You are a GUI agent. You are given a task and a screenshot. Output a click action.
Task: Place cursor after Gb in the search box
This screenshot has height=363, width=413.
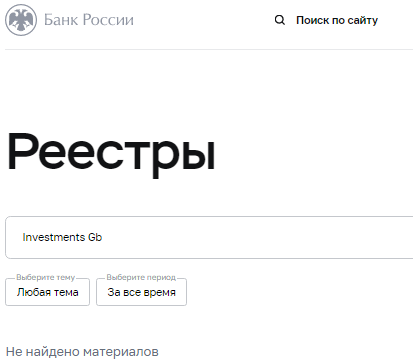tap(103, 237)
